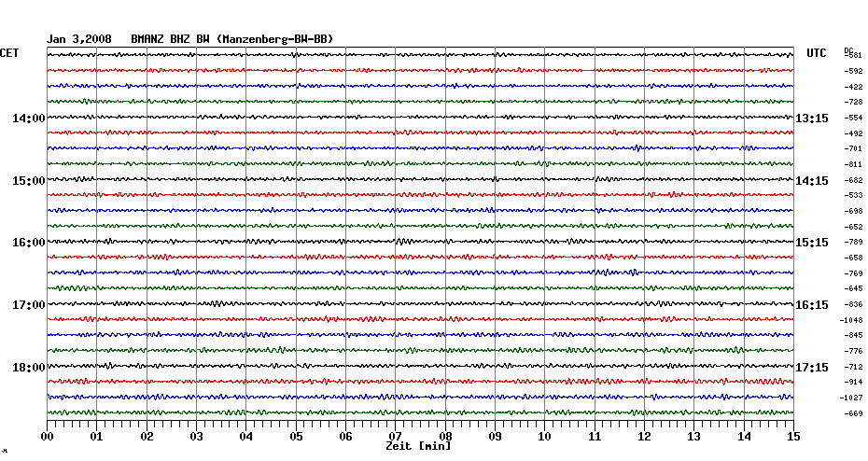The width and height of the screenshot is (868, 461).
Task: Click the DC offset value '-492'
Action: click(x=853, y=133)
